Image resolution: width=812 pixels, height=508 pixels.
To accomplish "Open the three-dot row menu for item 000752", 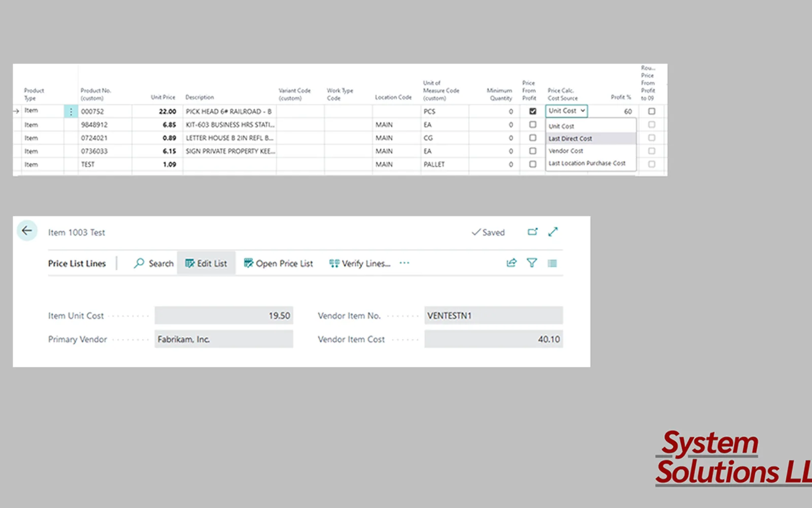I will click(71, 111).
